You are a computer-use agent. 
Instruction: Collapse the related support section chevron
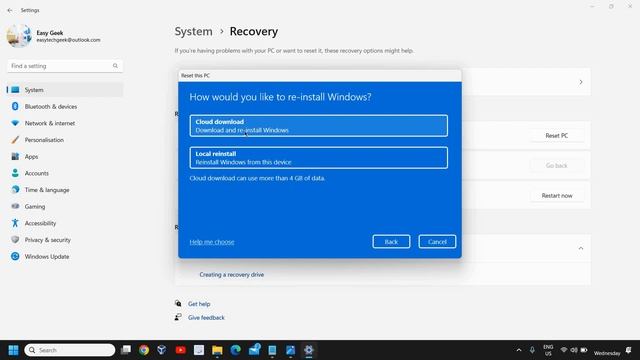pyautogui.click(x=581, y=248)
